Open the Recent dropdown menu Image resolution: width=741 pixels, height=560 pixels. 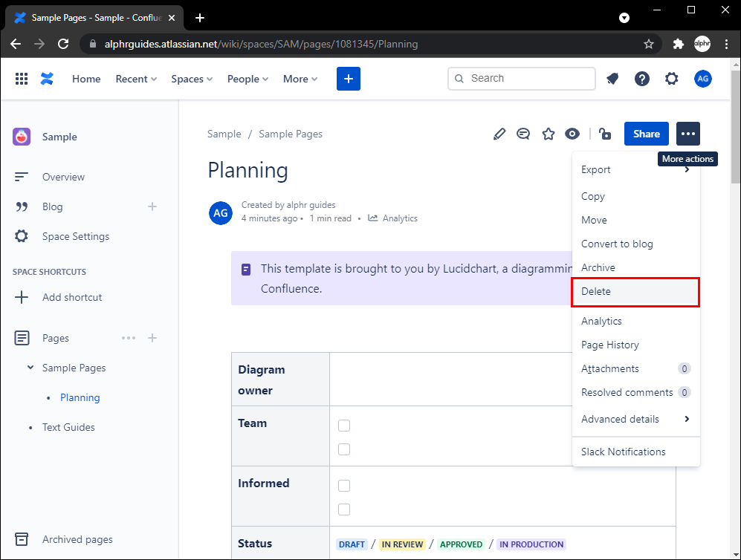pos(136,79)
